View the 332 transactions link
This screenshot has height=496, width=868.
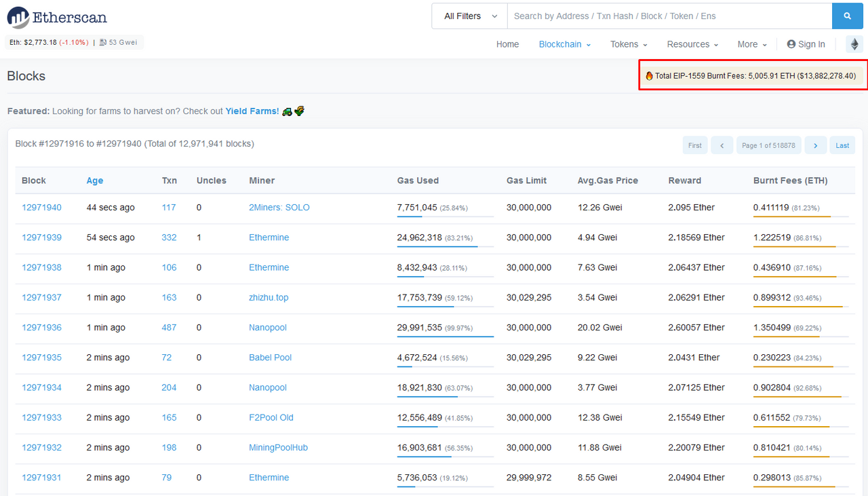(x=169, y=237)
